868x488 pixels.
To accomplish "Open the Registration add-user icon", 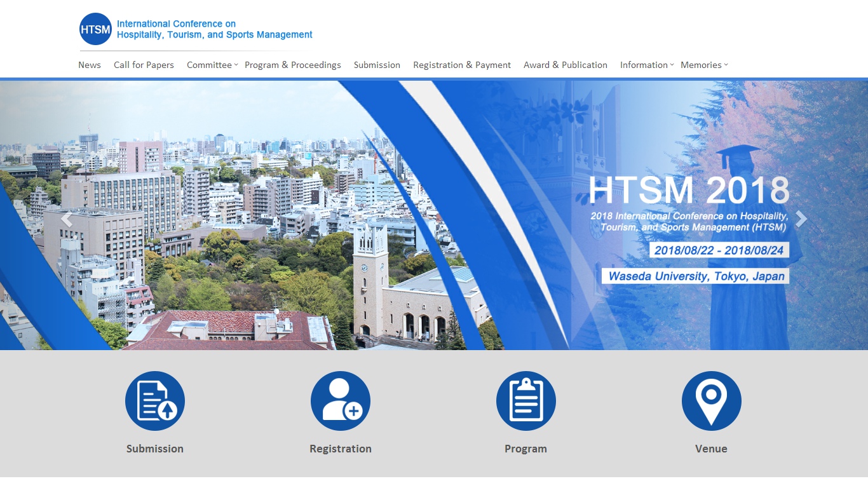I will (341, 401).
